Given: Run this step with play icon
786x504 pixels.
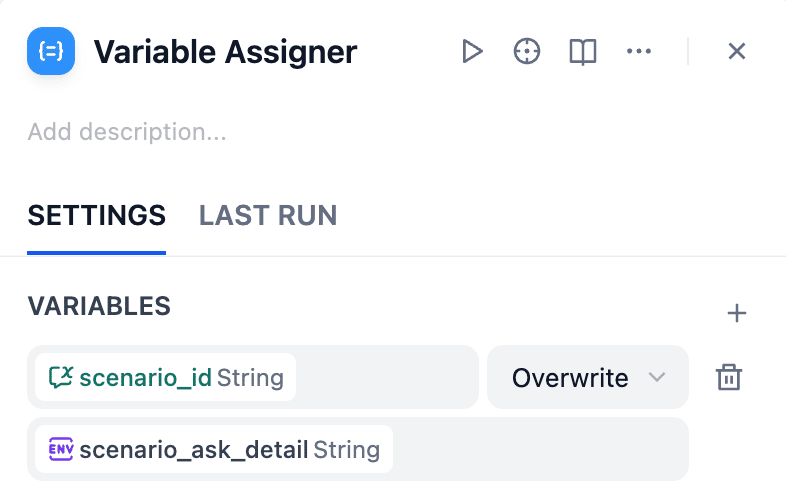Looking at the screenshot, I should [x=472, y=51].
